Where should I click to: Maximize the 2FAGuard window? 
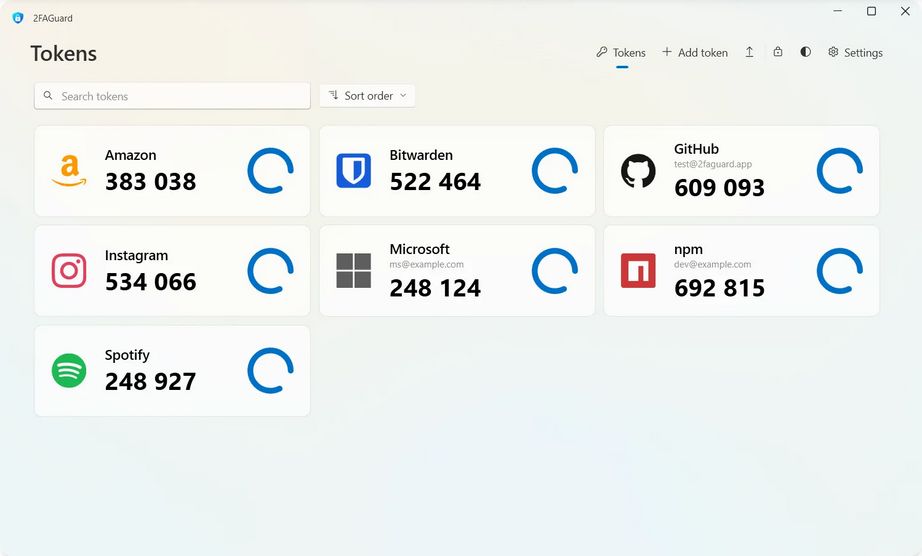(871, 11)
